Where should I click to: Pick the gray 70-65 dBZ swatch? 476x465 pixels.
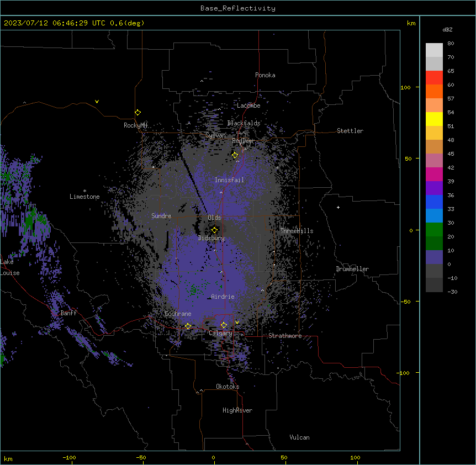[x=434, y=64]
